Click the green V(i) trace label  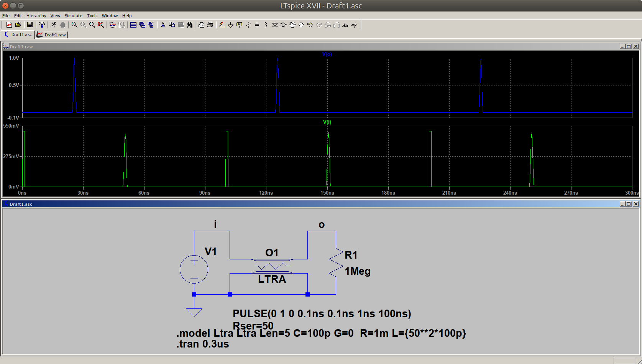(327, 122)
